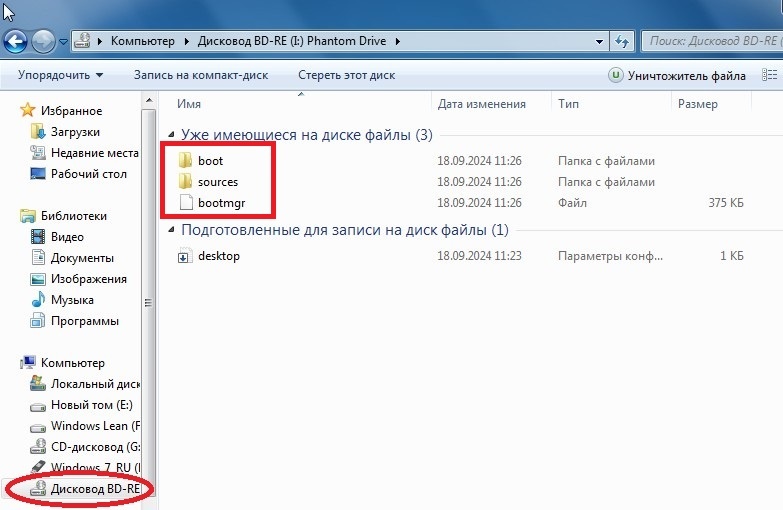Refresh the folder view
This screenshot has height=510, width=783.
coord(622,41)
